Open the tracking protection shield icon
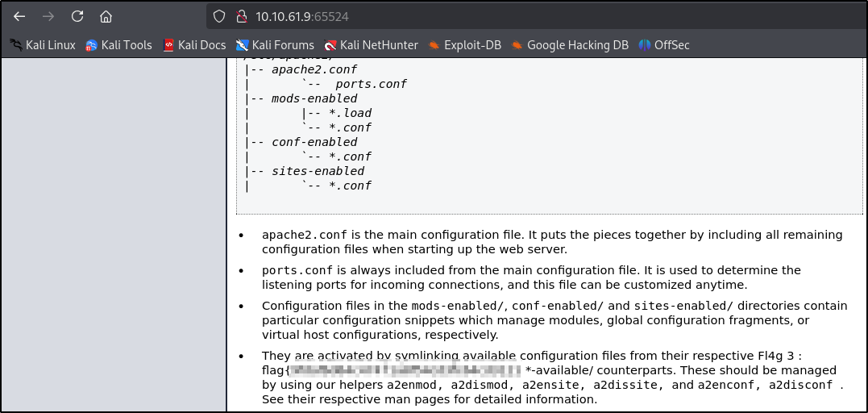Screen dimensions: 868x413 (218, 16)
